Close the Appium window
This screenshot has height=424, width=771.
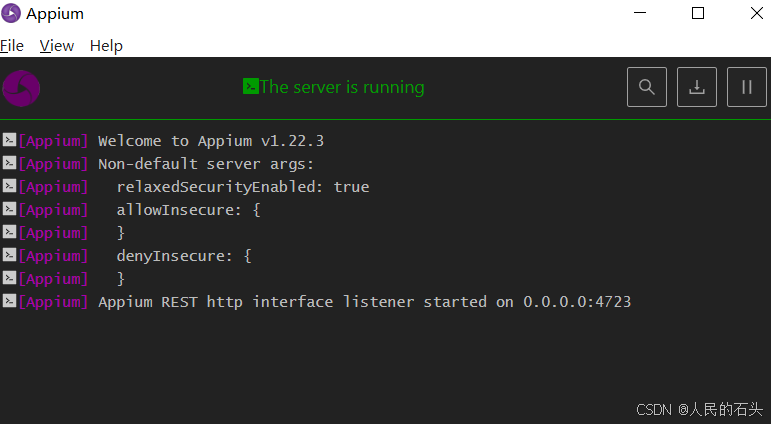pyautogui.click(x=757, y=13)
